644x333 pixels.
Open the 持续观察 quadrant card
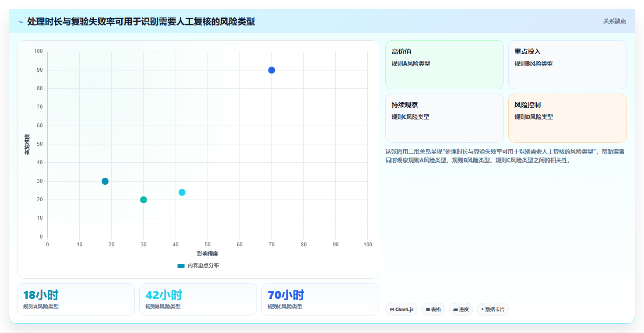pyautogui.click(x=444, y=118)
